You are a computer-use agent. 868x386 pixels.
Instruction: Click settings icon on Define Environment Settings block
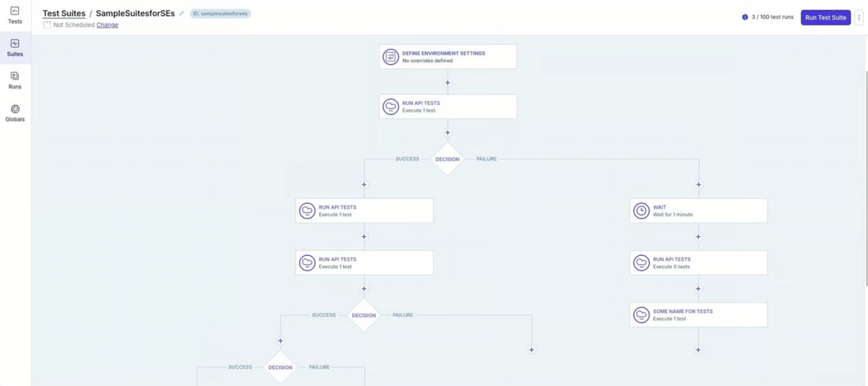pos(390,56)
